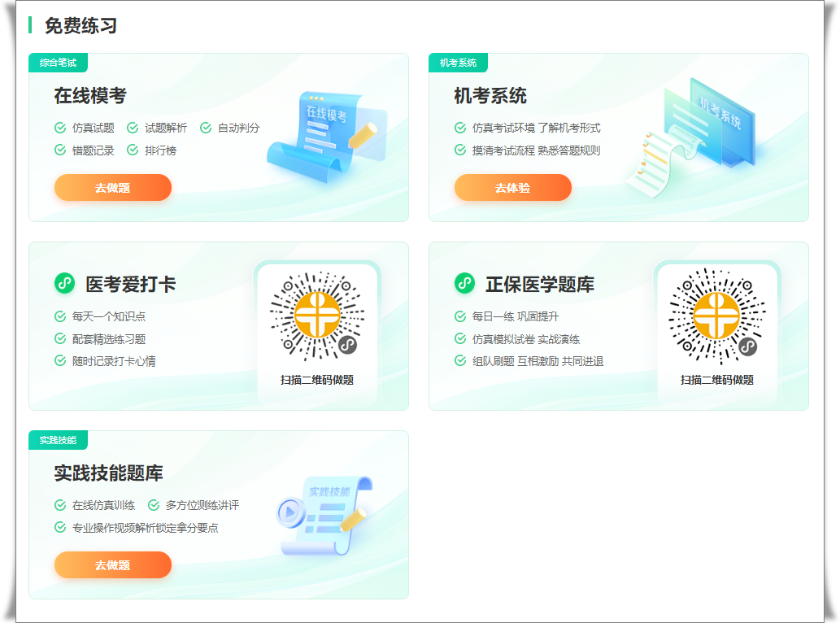Click the green mini-program icon beside 正保医学题库
Image resolution: width=840 pixels, height=623 pixels.
[x=464, y=283]
